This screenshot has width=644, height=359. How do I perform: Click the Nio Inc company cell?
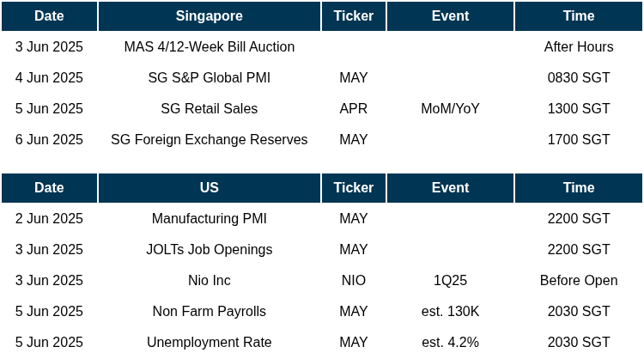(209, 281)
